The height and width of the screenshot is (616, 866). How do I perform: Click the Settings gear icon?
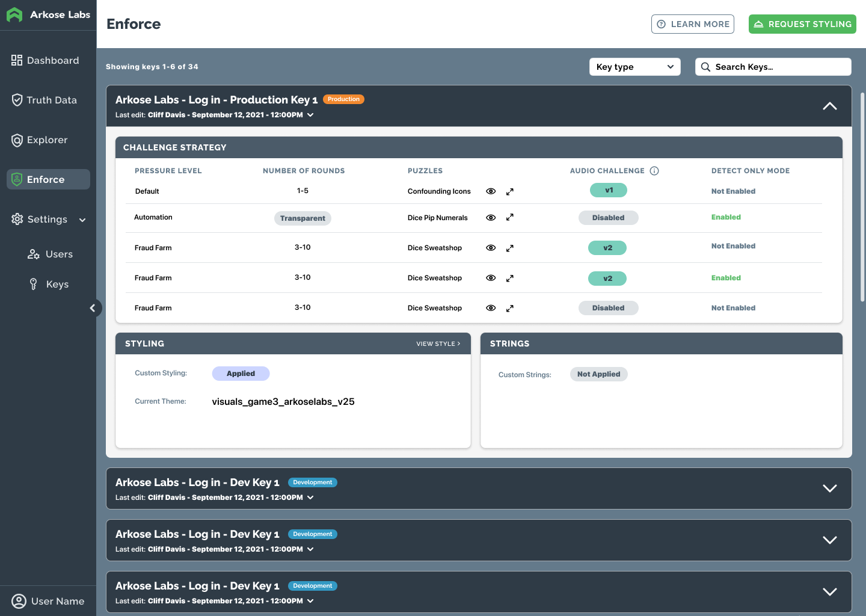[x=17, y=219]
